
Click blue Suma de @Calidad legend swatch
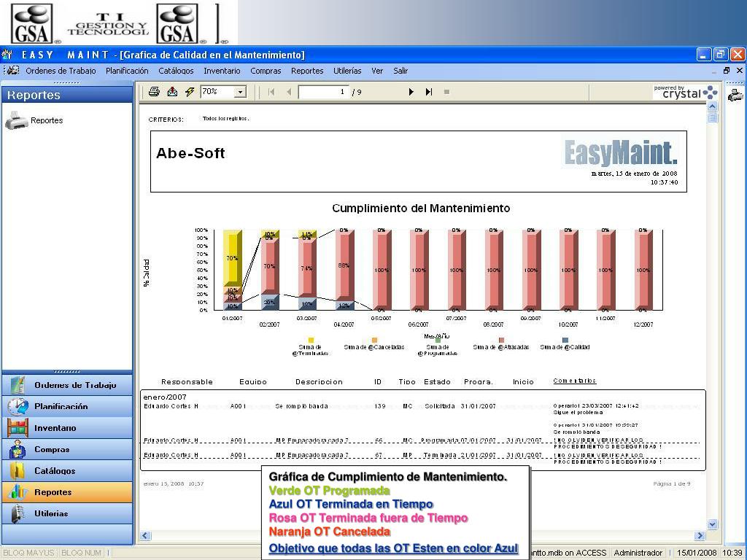[x=565, y=340]
